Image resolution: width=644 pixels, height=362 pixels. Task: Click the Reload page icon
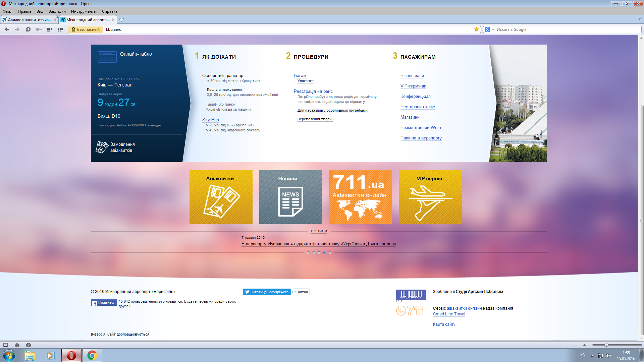pyautogui.click(x=28, y=29)
